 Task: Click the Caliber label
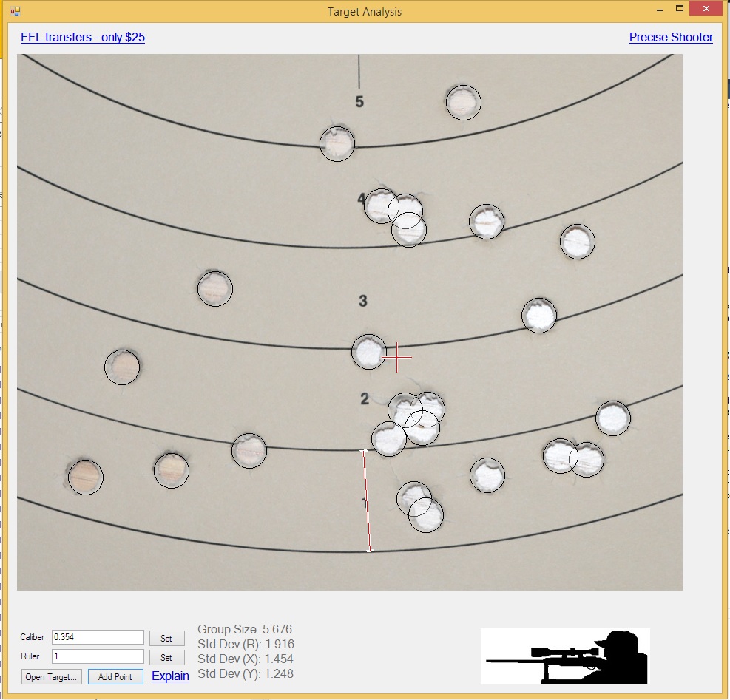(32, 637)
